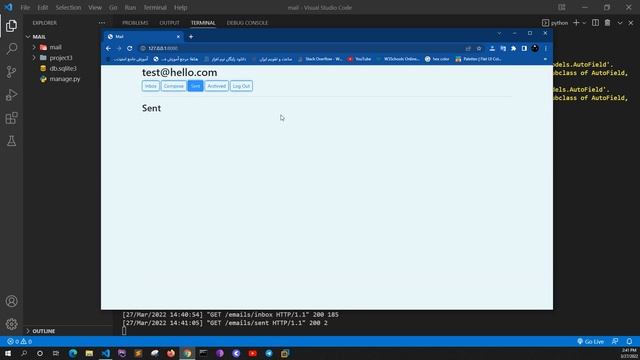Open the W3Schools Online bookmark
640x360 pixels.
(x=398, y=59)
